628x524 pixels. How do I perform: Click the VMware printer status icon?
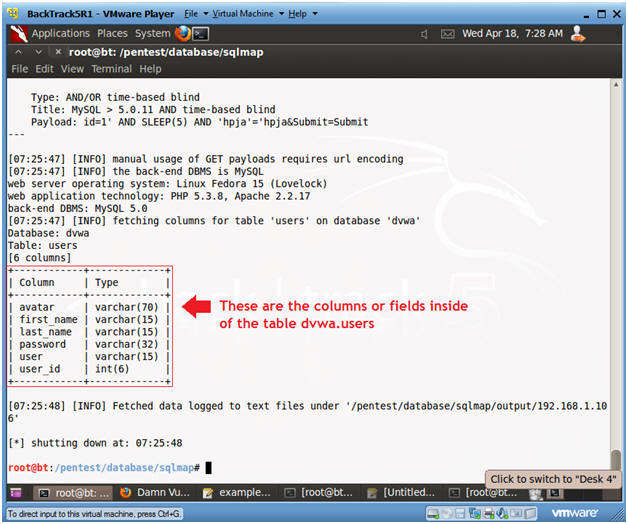(489, 514)
